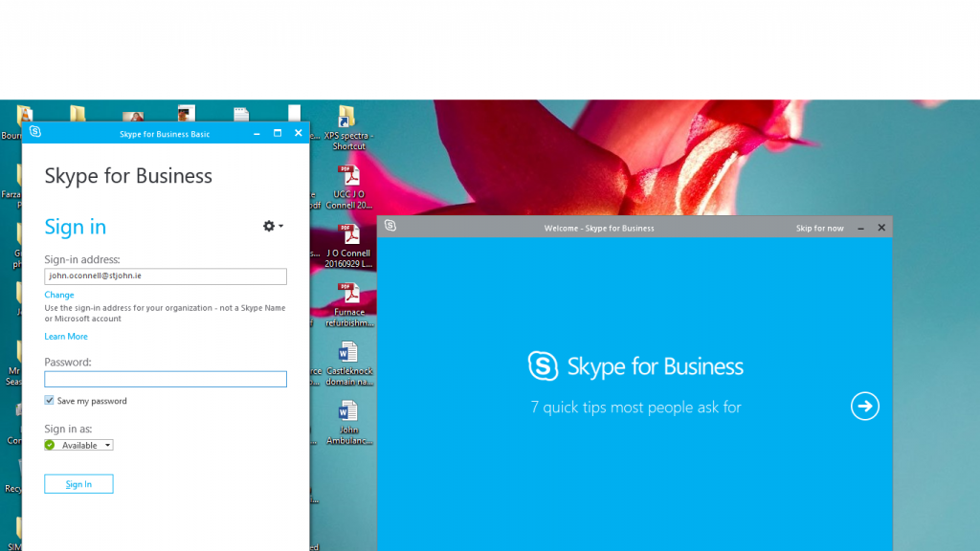This screenshot has height=551, width=980.
Task: Click the 'Sign in' heading text
Action: pyautogui.click(x=75, y=227)
